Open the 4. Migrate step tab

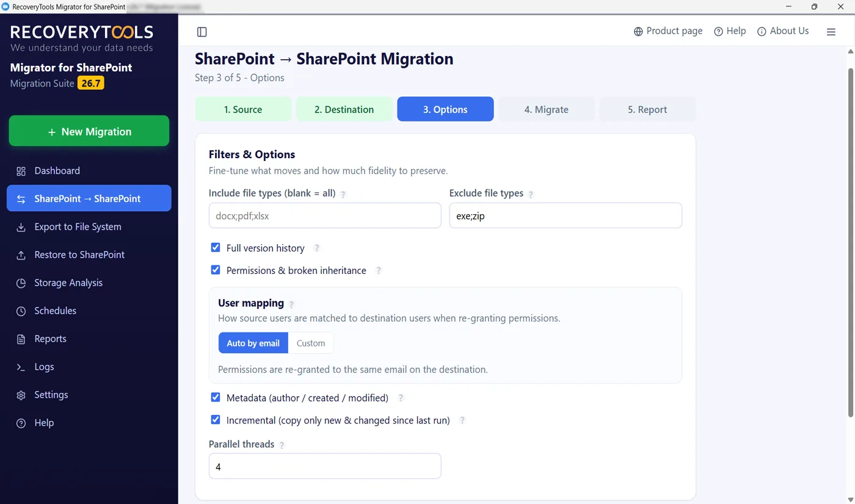(x=547, y=109)
